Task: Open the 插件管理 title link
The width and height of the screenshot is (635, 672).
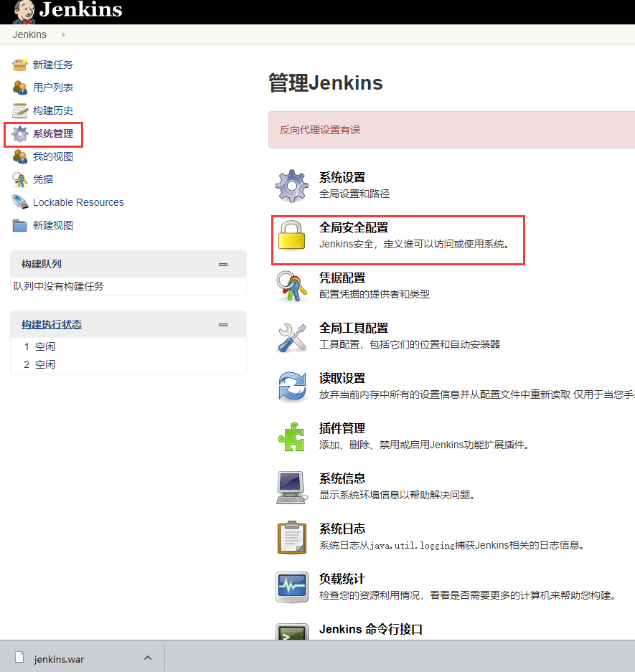Action: tap(342, 429)
